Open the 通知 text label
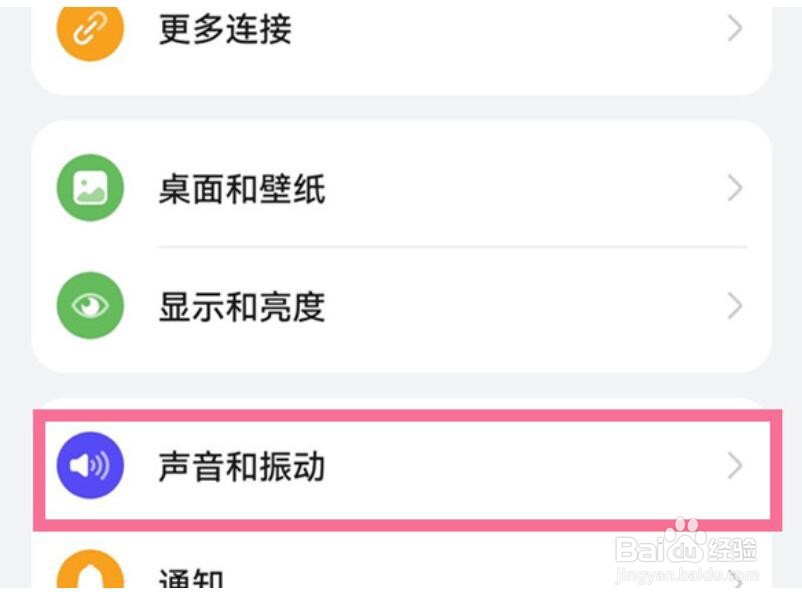The width and height of the screenshot is (802, 602). [x=191, y=582]
